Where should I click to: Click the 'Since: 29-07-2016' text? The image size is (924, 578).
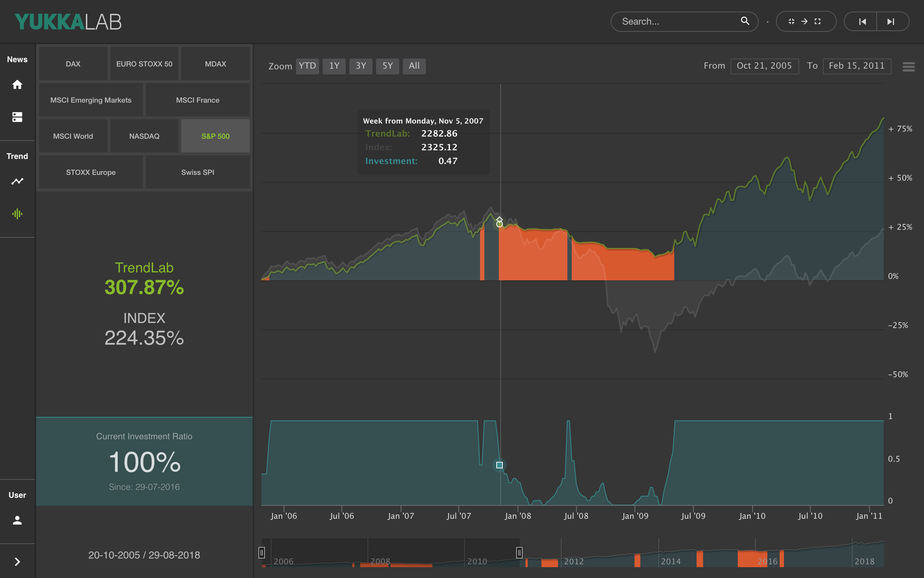tap(144, 487)
